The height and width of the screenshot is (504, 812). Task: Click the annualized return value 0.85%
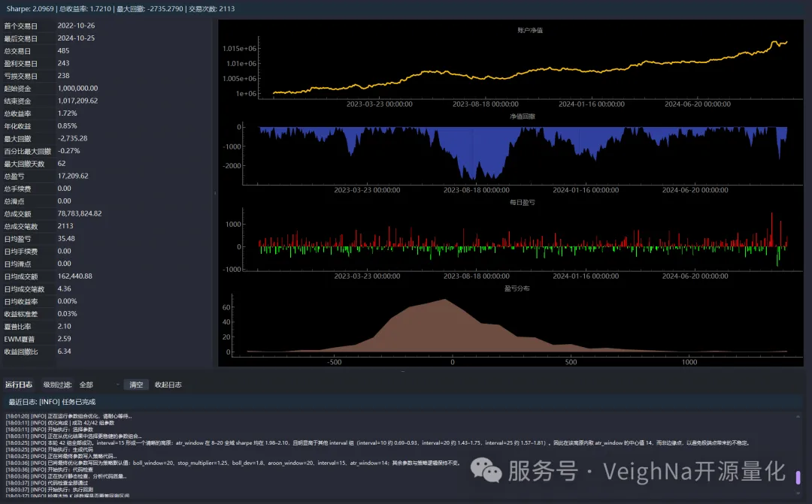[68, 125]
